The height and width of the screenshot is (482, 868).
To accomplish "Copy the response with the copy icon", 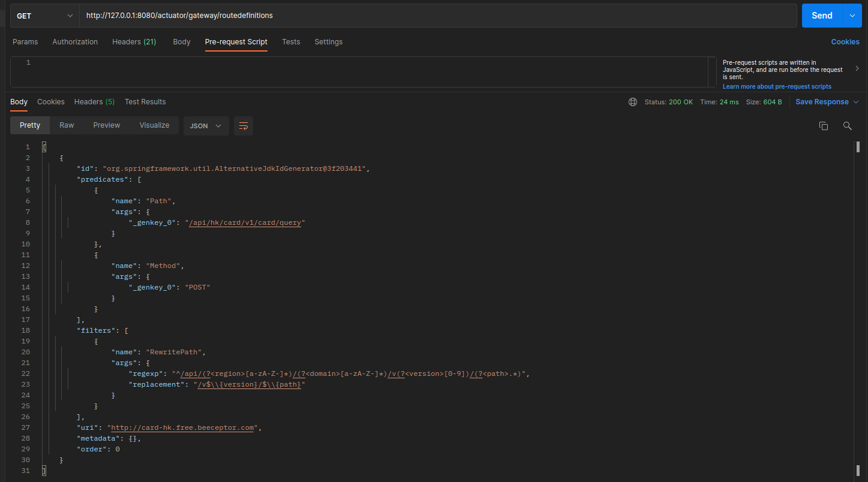I will tap(824, 126).
